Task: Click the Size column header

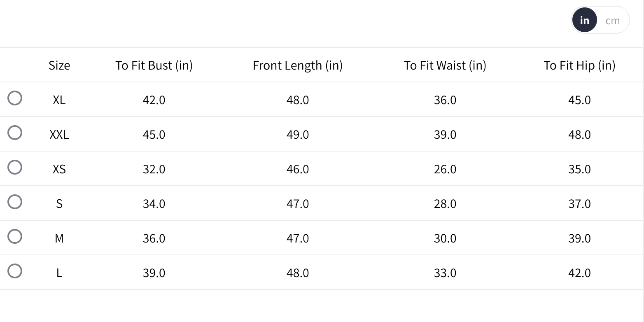Action: (x=59, y=65)
